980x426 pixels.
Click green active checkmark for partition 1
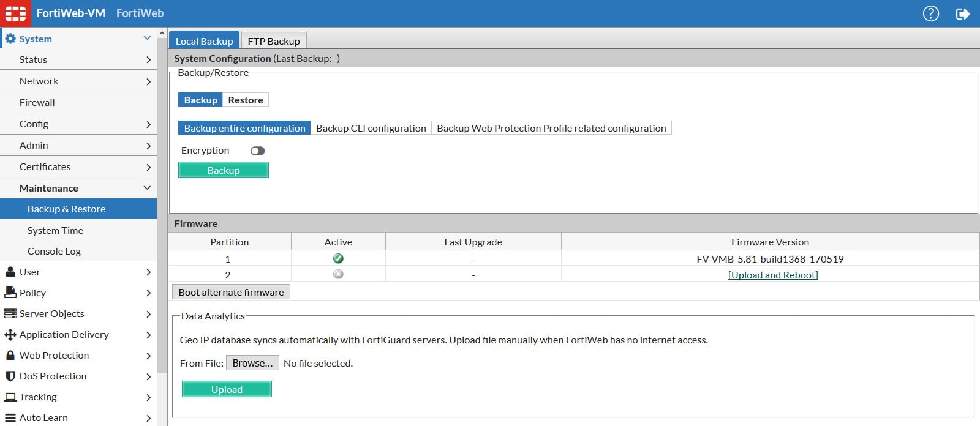tap(338, 258)
